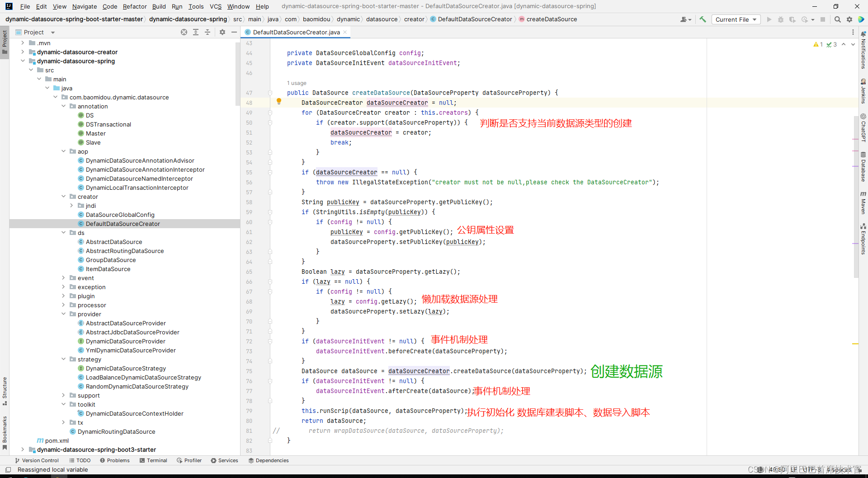Open the Notifications tool window
The image size is (868, 478).
pyautogui.click(x=863, y=50)
